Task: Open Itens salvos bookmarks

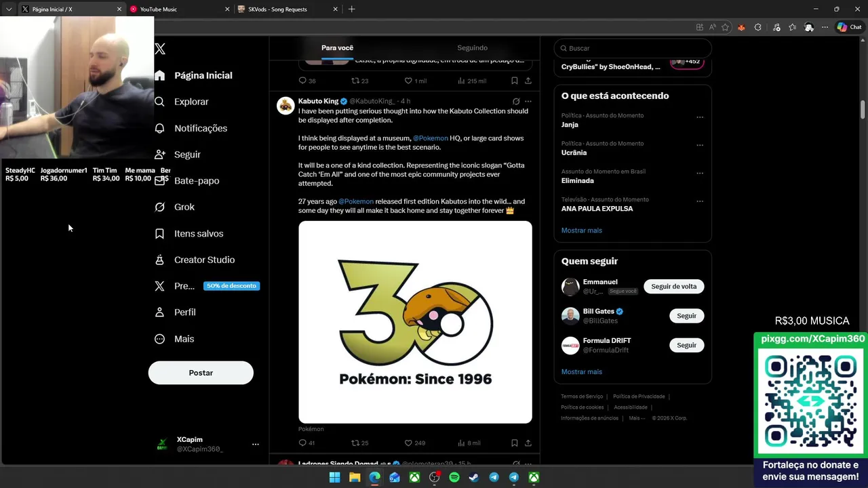Action: [x=189, y=234]
